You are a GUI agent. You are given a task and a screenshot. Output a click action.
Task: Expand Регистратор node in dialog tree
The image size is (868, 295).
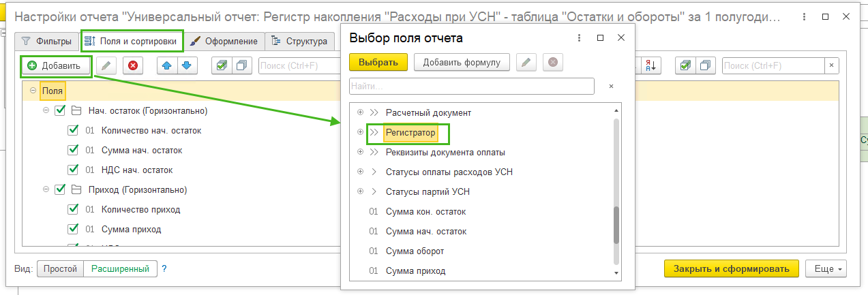[360, 132]
